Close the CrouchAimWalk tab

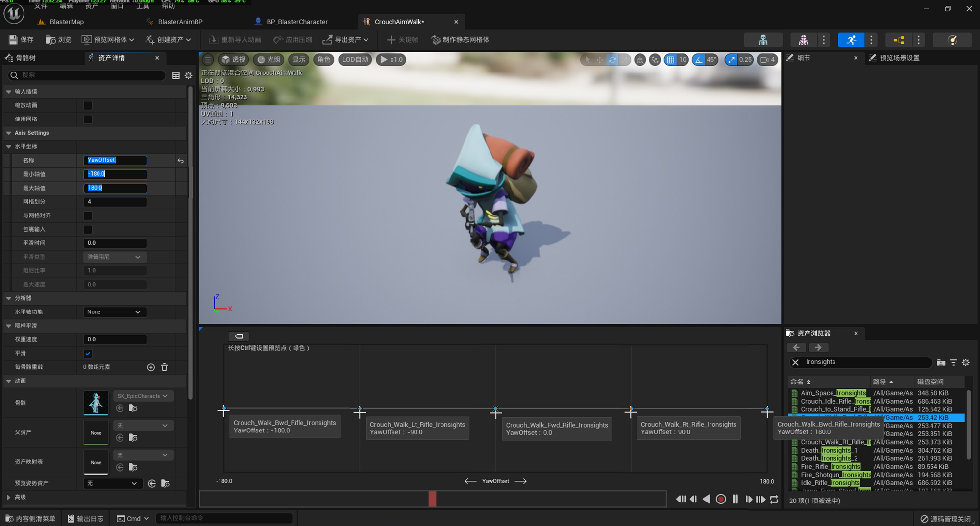pyautogui.click(x=456, y=22)
